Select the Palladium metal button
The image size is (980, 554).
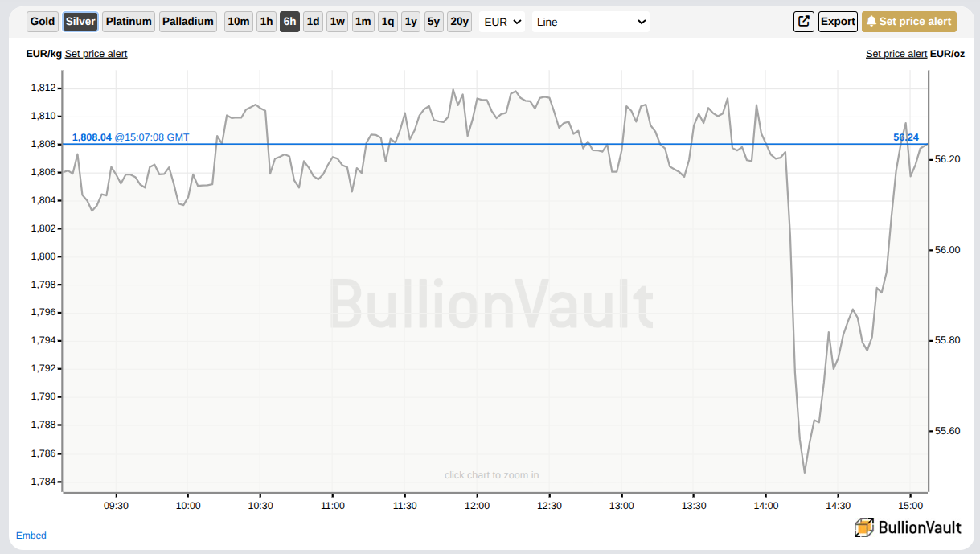click(x=188, y=22)
